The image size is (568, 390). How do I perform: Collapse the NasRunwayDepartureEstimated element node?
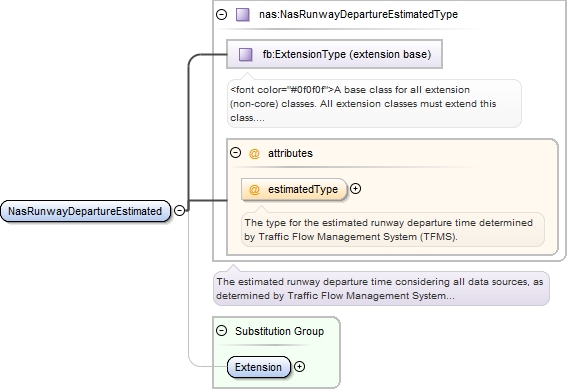(180, 210)
